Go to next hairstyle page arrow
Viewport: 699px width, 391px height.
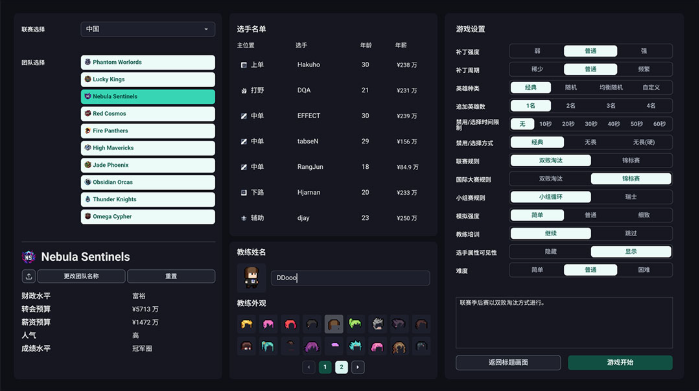tap(358, 367)
